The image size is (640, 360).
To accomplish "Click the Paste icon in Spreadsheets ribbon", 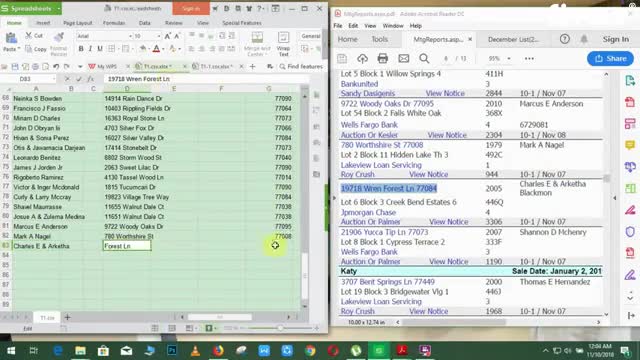I will coord(11,38).
